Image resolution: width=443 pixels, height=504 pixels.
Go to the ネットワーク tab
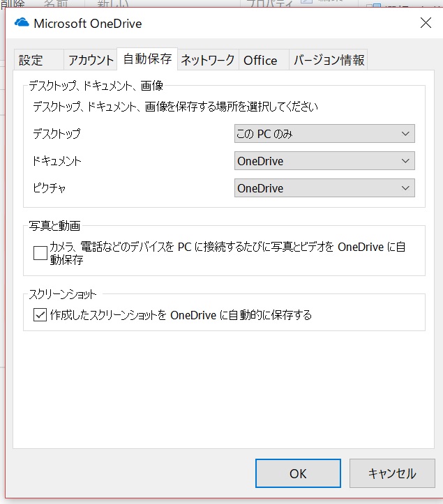click(x=208, y=60)
